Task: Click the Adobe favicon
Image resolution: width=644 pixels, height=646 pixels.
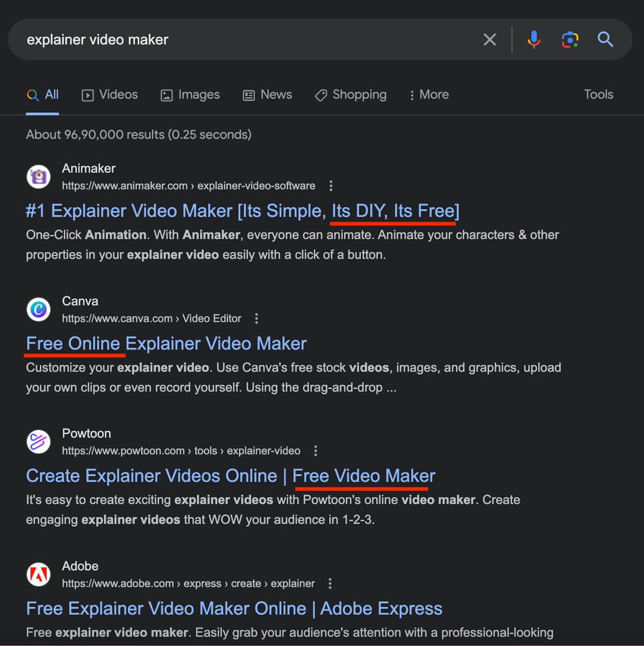Action: 39,575
